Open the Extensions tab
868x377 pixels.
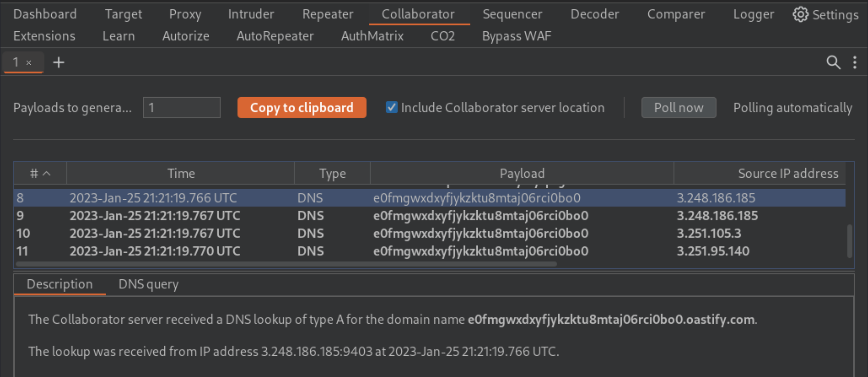click(44, 36)
